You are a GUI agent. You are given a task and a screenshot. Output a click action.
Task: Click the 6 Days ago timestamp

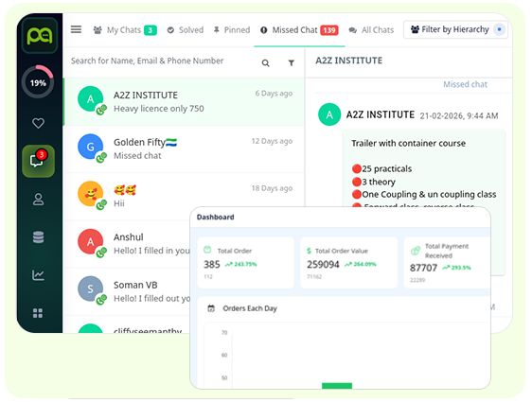click(274, 94)
